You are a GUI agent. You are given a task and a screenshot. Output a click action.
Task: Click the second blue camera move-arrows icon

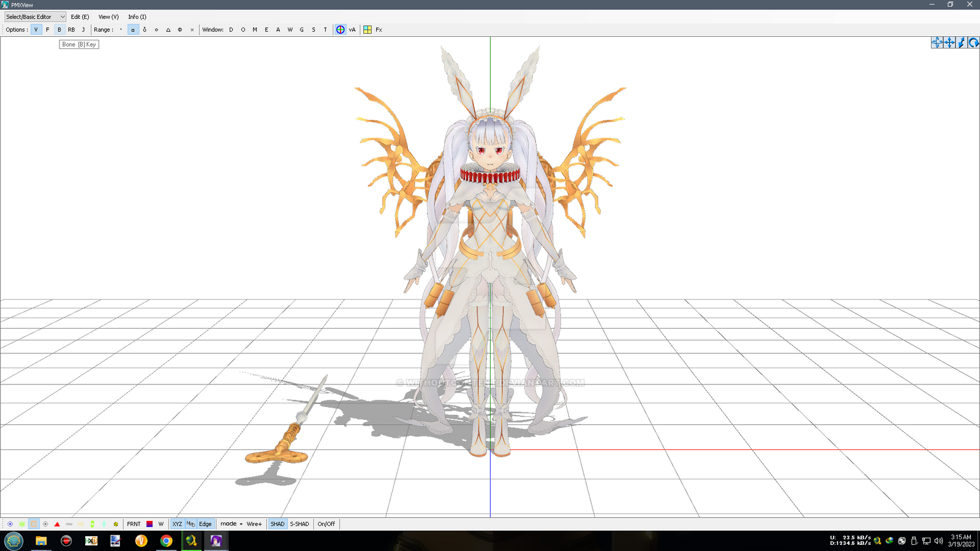point(949,42)
